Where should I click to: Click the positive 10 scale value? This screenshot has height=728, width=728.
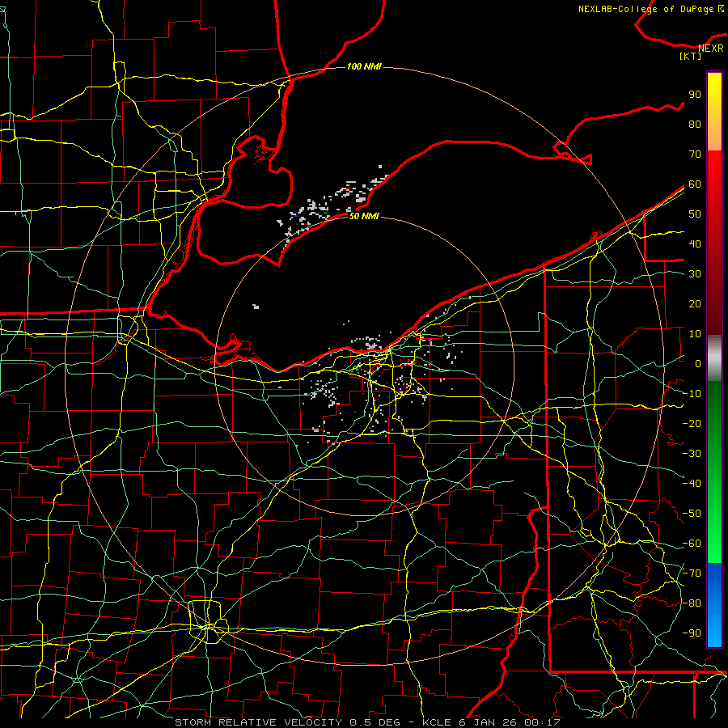695,334
